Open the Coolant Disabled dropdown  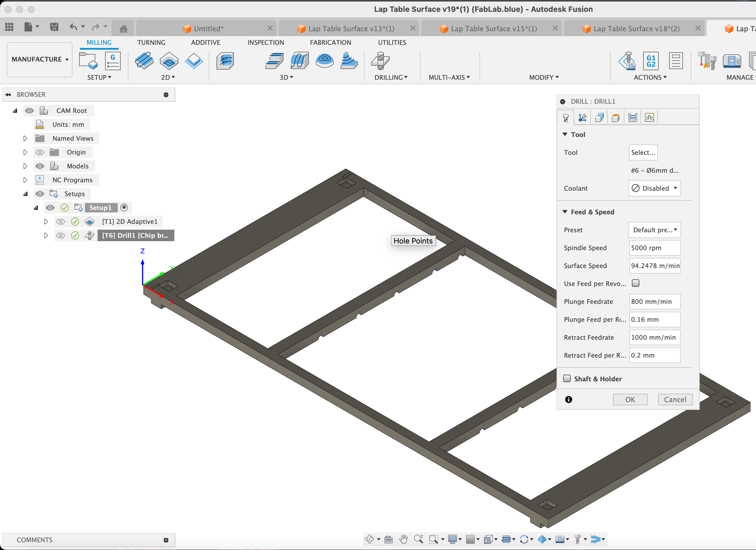point(654,188)
